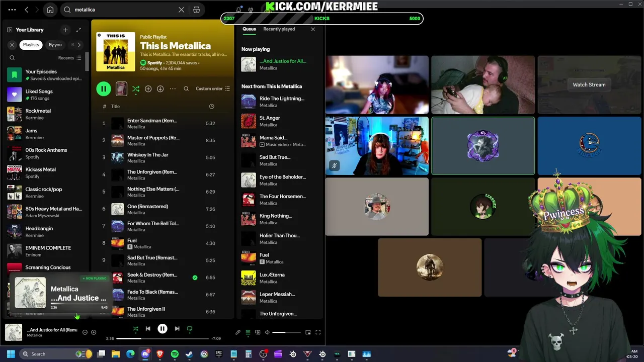Show lyrics with the microphone icon
This screenshot has height=362, width=644.
[x=238, y=332]
